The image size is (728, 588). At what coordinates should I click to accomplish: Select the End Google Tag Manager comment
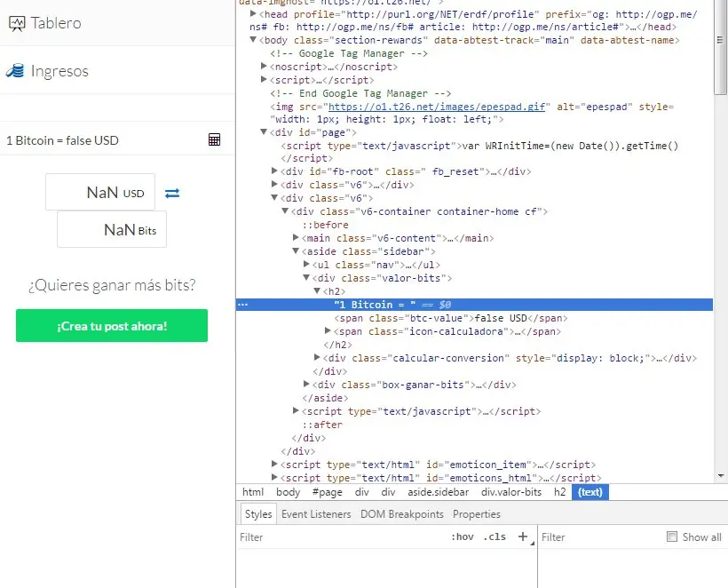coord(360,93)
